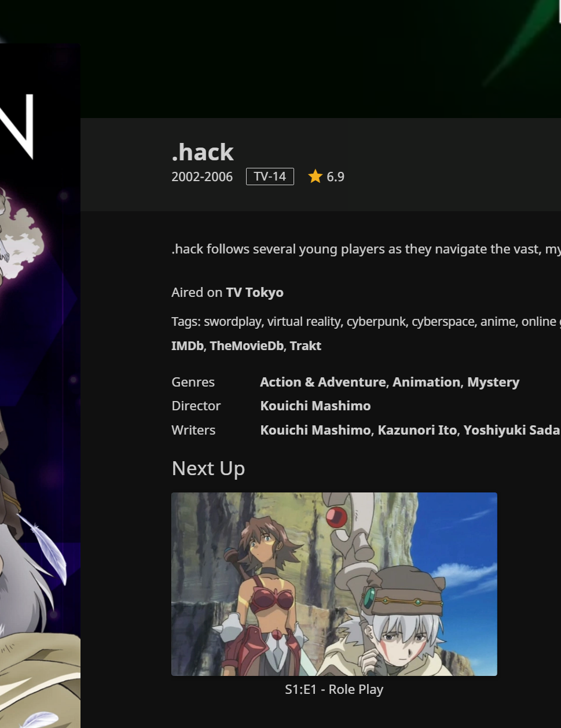Screen dimensions: 561x728
Task: Open the IMDb external link
Action: [x=188, y=346]
